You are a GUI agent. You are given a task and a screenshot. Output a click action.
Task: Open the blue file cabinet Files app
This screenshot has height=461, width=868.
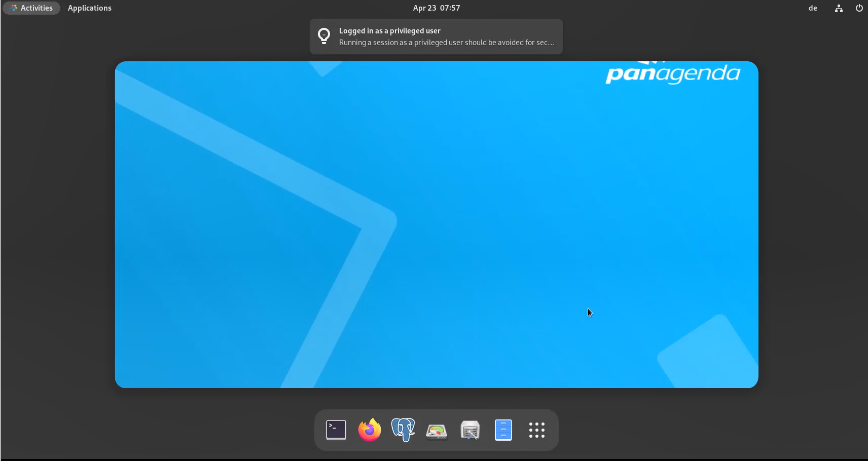point(503,430)
